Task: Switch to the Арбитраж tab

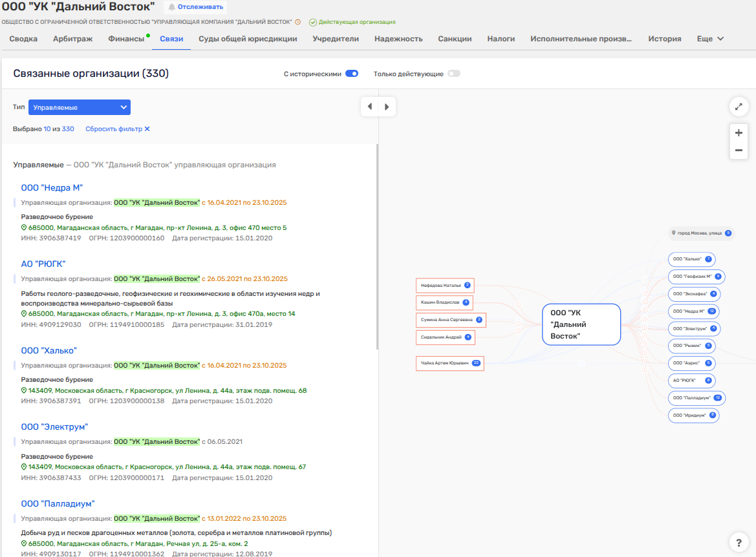Action: pos(72,39)
